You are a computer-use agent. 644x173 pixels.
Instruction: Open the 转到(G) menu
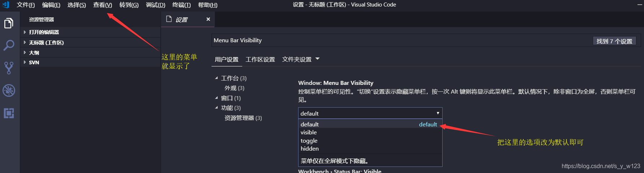tap(129, 5)
